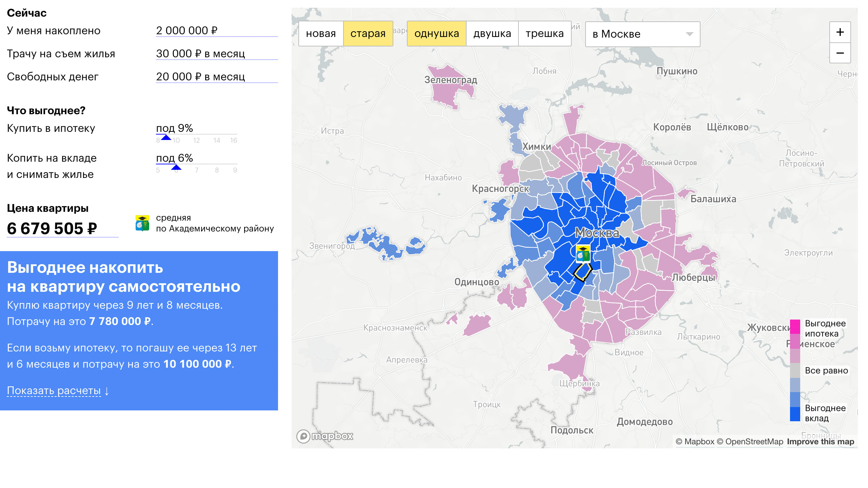The image size is (868, 488).
Task: Click the grey 'Все равно' legend swatch
Action: tap(795, 370)
